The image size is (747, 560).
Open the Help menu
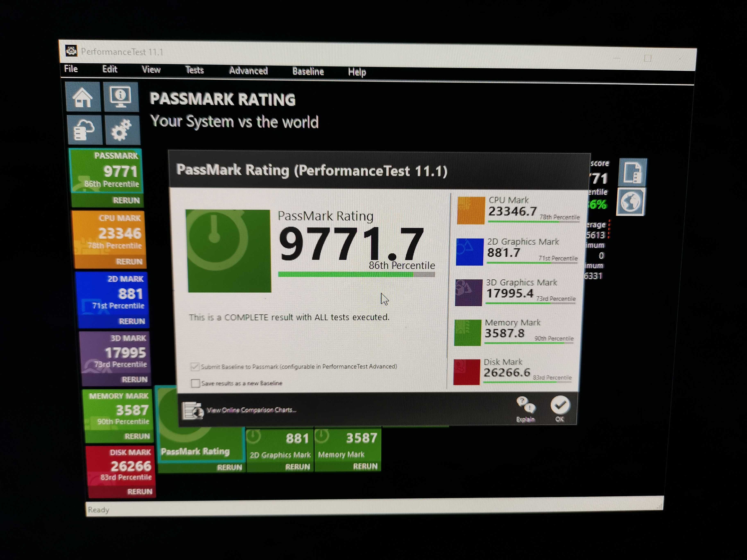pos(357,72)
